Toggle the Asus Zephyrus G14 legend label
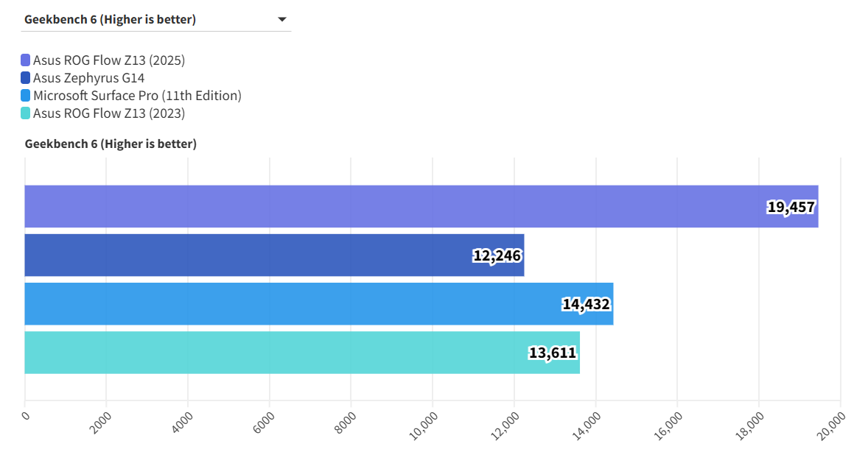 tap(88, 78)
